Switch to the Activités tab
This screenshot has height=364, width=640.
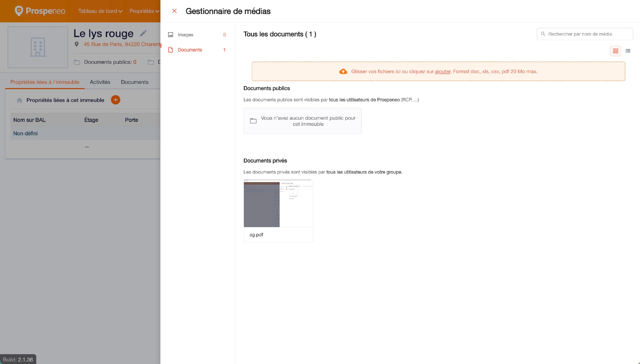pyautogui.click(x=100, y=82)
